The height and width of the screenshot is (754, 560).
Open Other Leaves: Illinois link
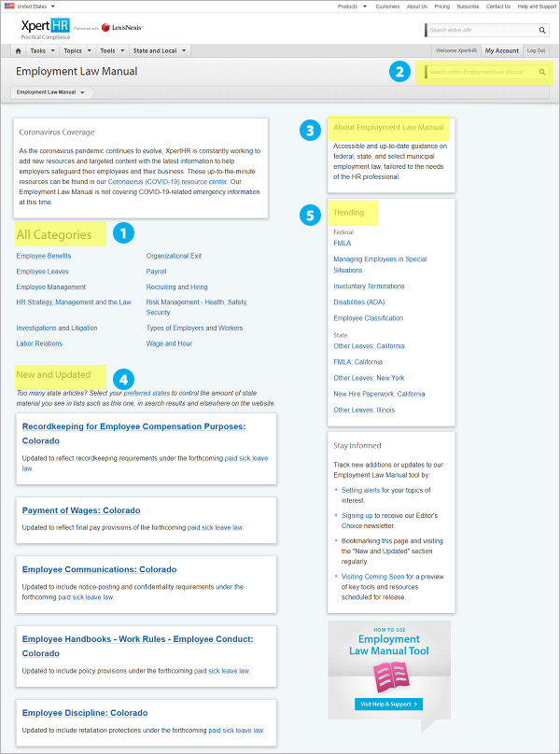[364, 411]
